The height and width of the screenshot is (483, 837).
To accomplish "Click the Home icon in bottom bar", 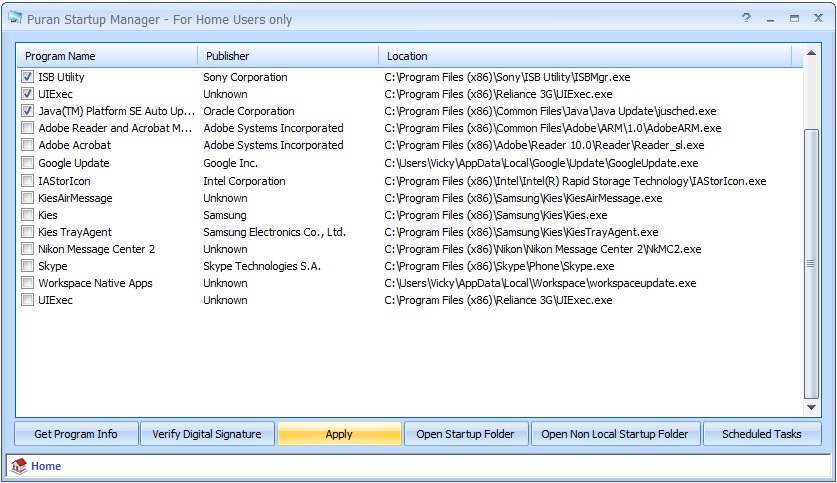I will point(18,466).
